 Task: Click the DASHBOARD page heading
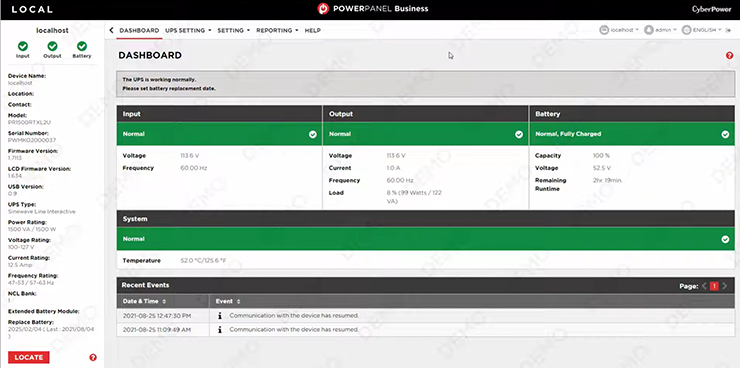pyautogui.click(x=150, y=56)
